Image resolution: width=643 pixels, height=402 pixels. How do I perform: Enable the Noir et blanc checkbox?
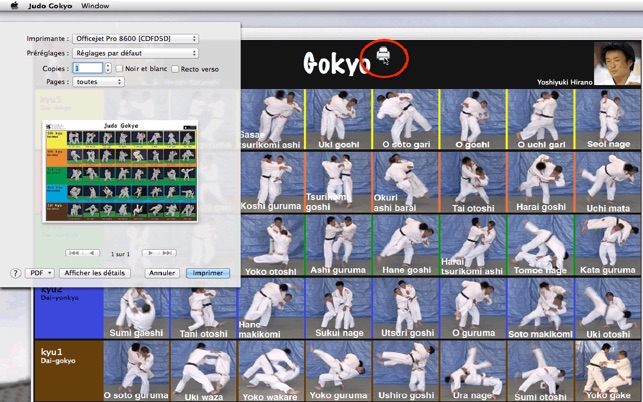pos(119,69)
